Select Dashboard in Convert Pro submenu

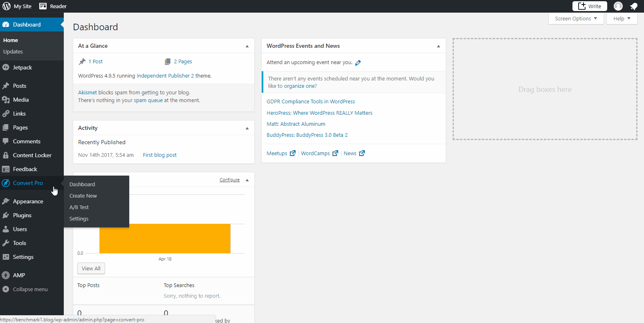point(82,185)
